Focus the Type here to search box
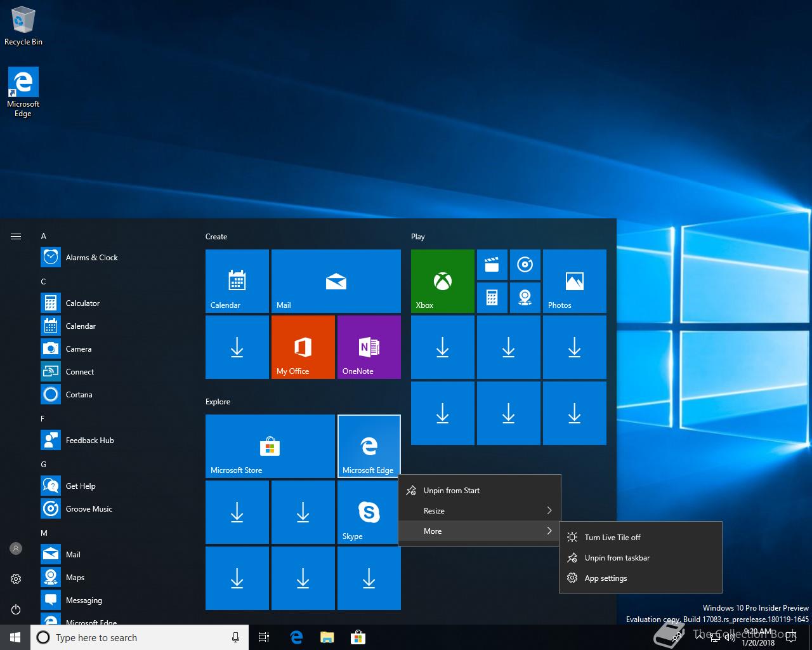This screenshot has height=650, width=812. (x=140, y=637)
